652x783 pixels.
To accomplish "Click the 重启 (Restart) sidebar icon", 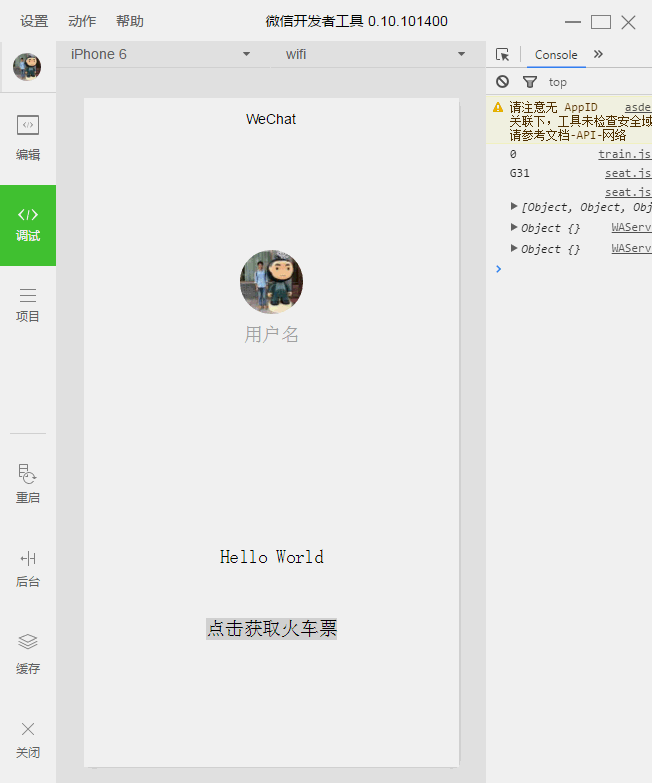I will pyautogui.click(x=28, y=484).
